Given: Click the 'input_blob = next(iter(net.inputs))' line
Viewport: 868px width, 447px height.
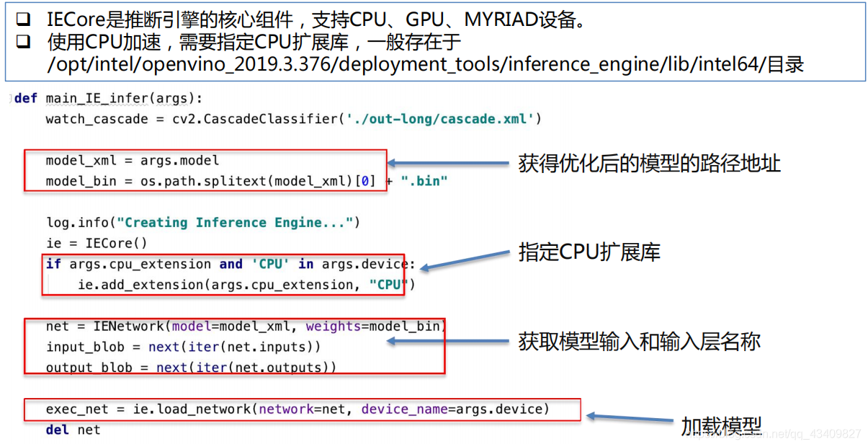Looking at the screenshot, I should [183, 347].
